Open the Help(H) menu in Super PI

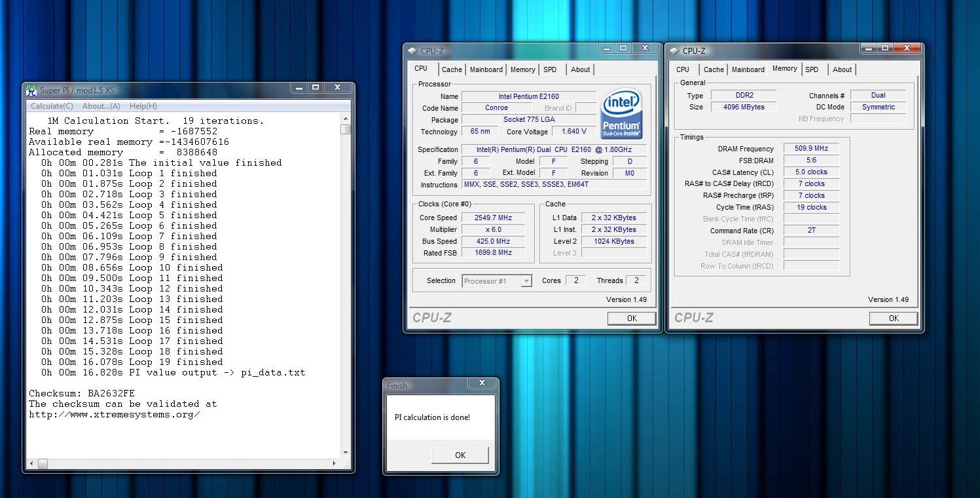(143, 106)
